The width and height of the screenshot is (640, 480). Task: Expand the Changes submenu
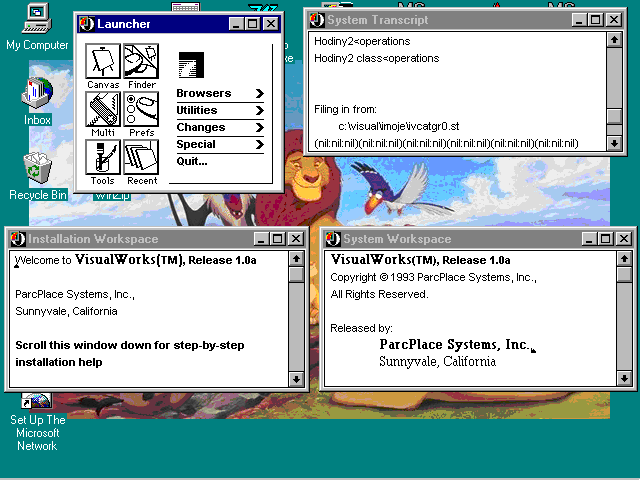tap(220, 127)
